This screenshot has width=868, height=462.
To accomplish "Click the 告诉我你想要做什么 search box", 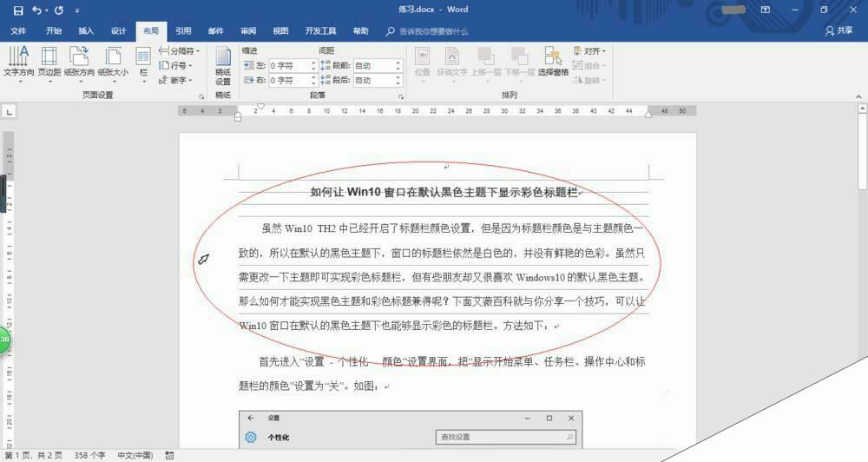I will click(427, 31).
